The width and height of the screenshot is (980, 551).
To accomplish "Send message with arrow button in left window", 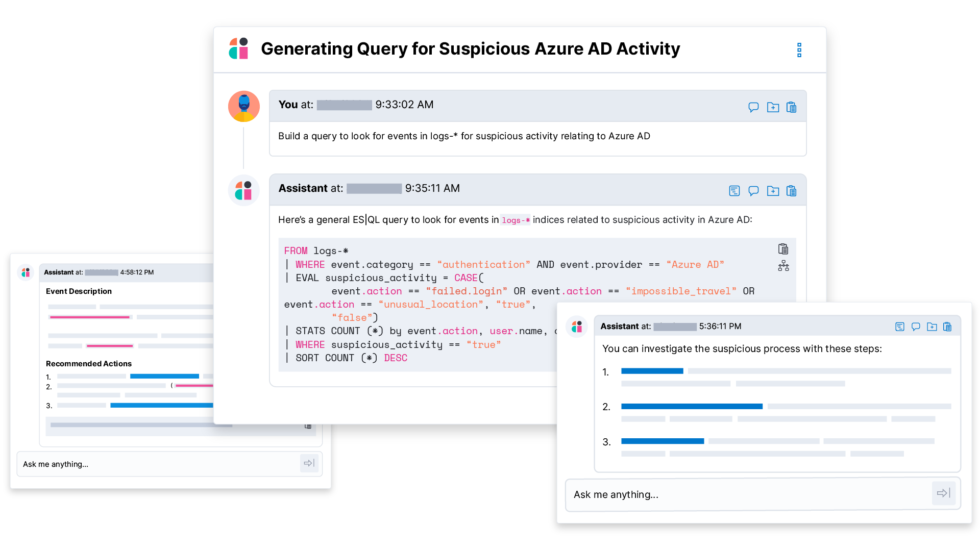I will point(309,463).
